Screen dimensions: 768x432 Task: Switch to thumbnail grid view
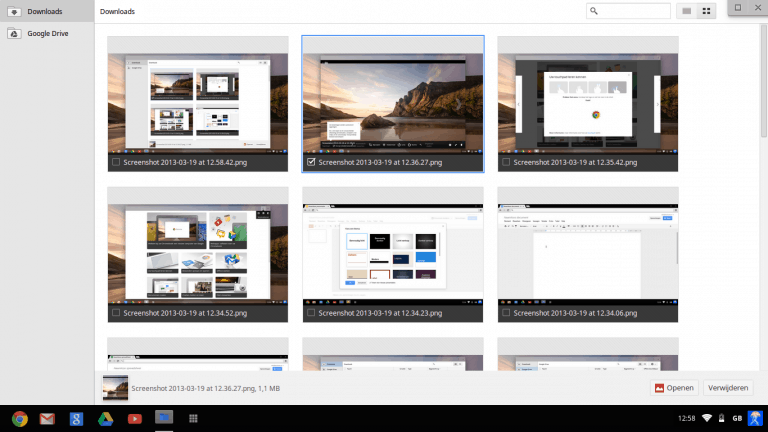(706, 11)
